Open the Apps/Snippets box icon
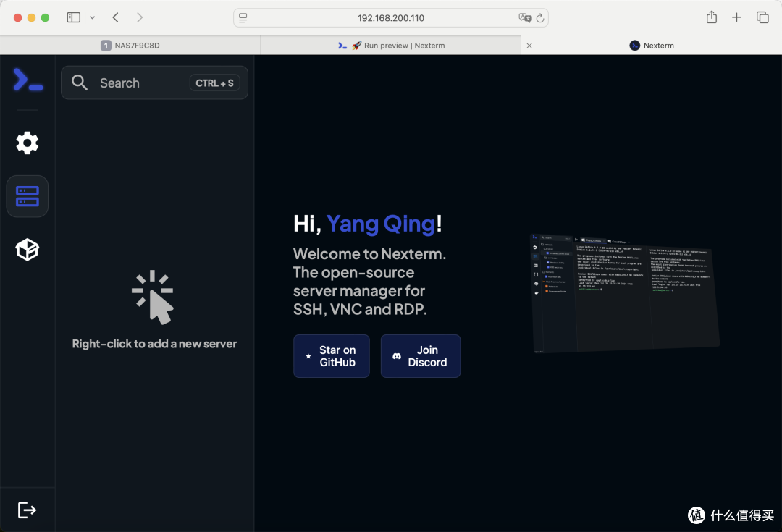The width and height of the screenshot is (782, 532). [x=27, y=249]
